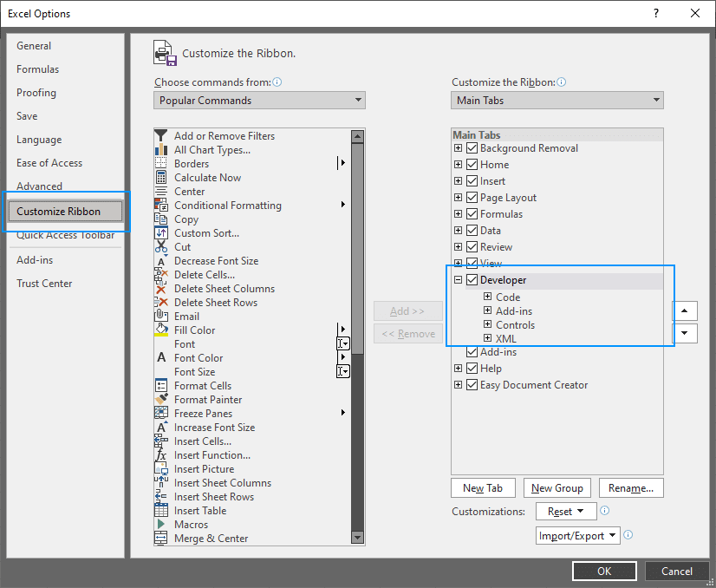The image size is (716, 588).
Task: Toggle the Background Removal checkbox
Action: (x=471, y=147)
